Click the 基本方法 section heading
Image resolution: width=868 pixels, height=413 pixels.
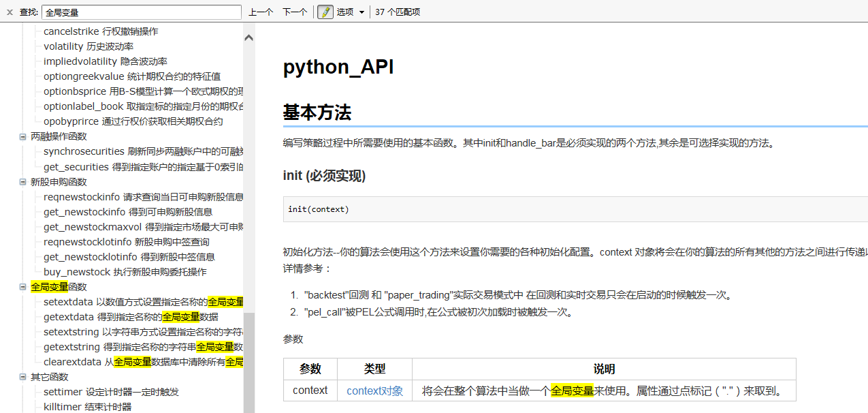tap(317, 112)
